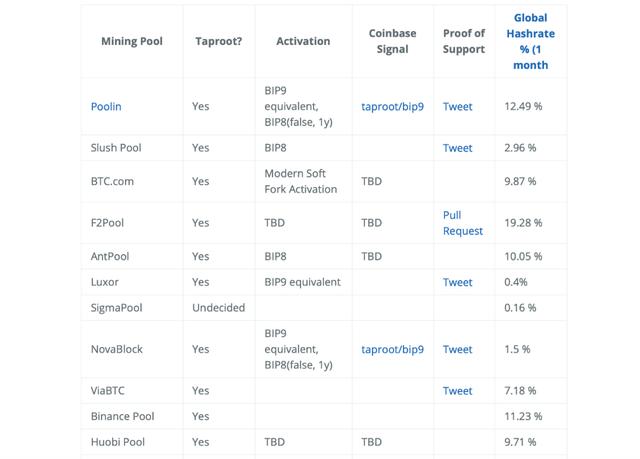Open NovaBlock's Tweet proof link
The image size is (640, 459).
click(x=457, y=349)
